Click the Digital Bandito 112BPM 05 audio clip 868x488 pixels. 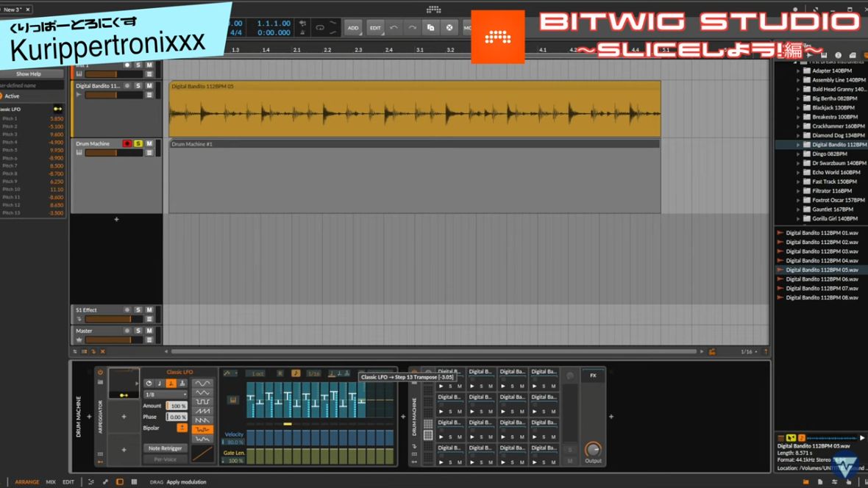pos(415,109)
